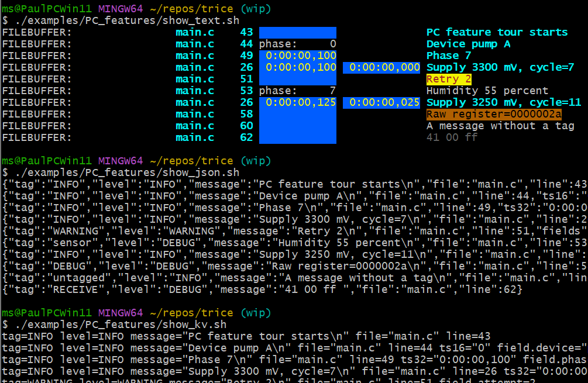Image resolution: width=588 pixels, height=383 pixels.
Task: Click key-value line with message="Supply 3300 mV, cycle=7\n"
Action: tap(294, 371)
